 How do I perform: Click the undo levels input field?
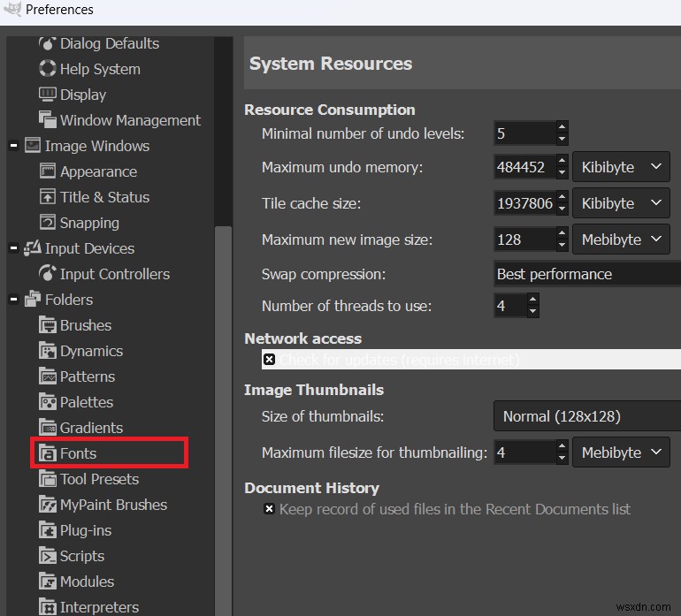525,133
